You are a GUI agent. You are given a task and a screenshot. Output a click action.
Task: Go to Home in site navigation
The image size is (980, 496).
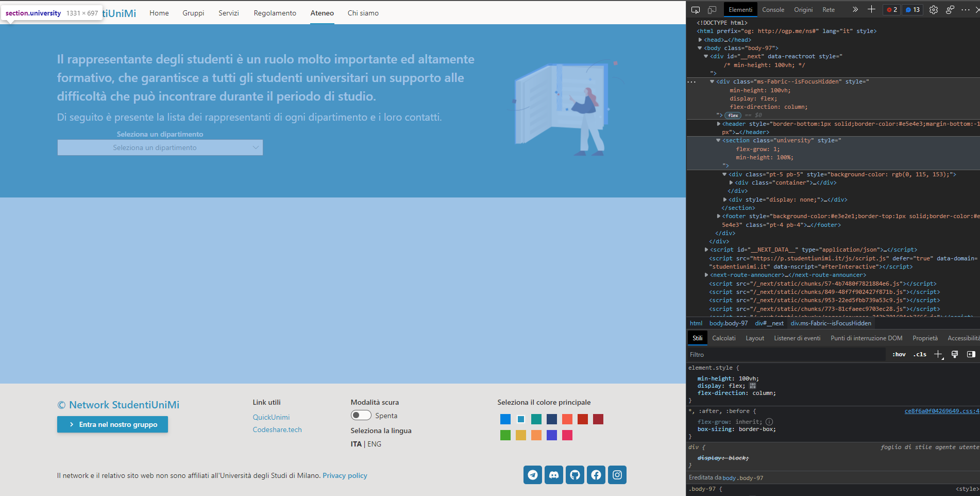click(x=159, y=13)
